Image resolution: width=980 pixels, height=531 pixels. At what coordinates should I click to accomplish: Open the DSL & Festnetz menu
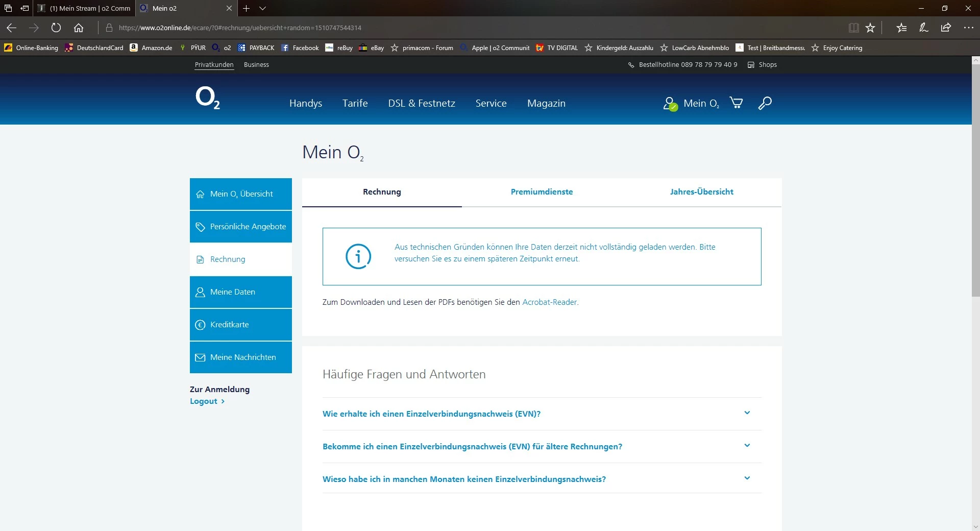pos(422,103)
